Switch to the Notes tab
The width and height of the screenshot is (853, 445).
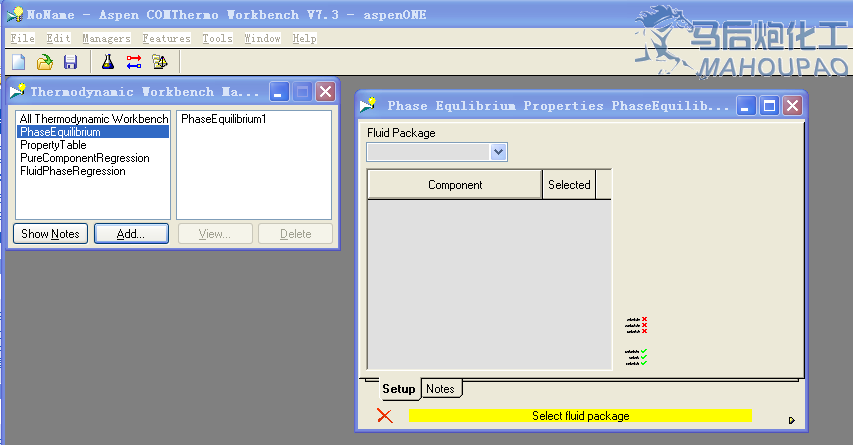coord(441,388)
